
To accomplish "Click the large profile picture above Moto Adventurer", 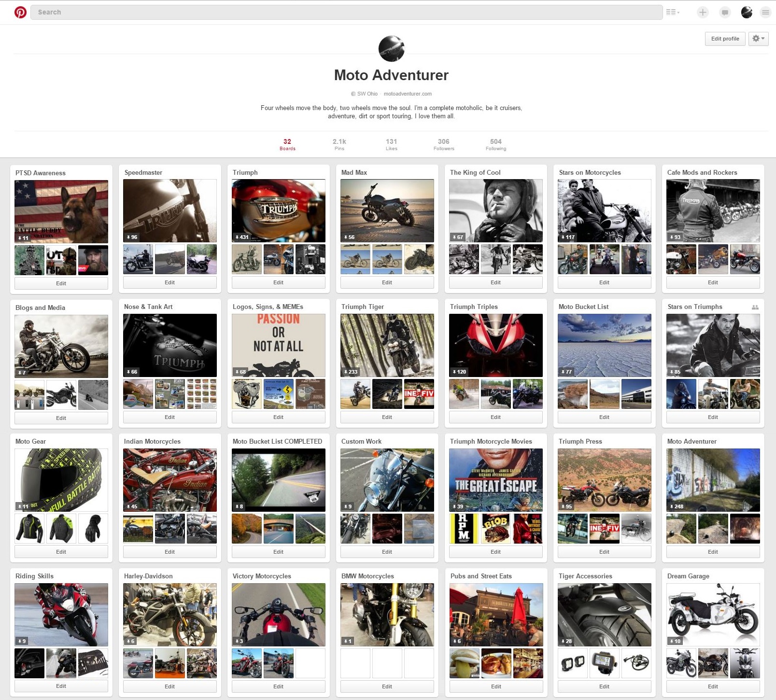I will point(391,49).
